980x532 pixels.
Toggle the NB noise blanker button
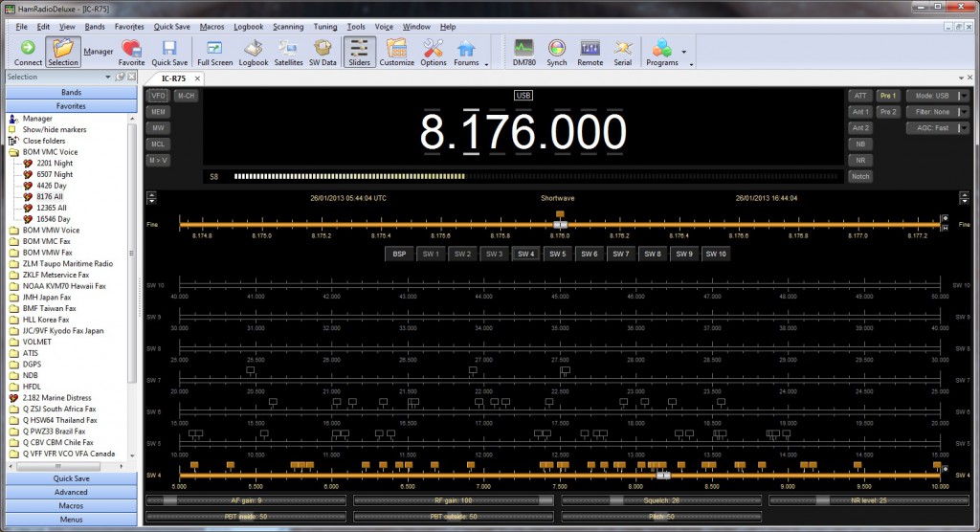(860, 144)
